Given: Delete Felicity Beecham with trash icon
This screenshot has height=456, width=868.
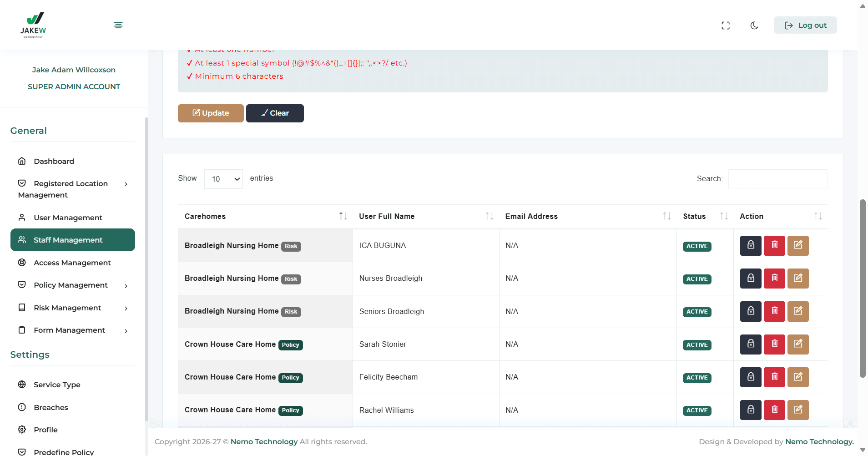Looking at the screenshot, I should (x=774, y=377).
